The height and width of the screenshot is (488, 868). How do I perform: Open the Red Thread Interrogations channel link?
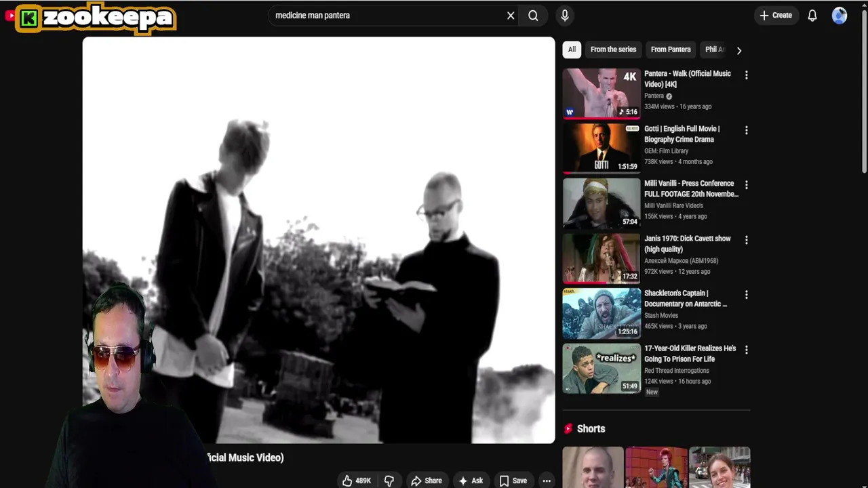tap(677, 370)
